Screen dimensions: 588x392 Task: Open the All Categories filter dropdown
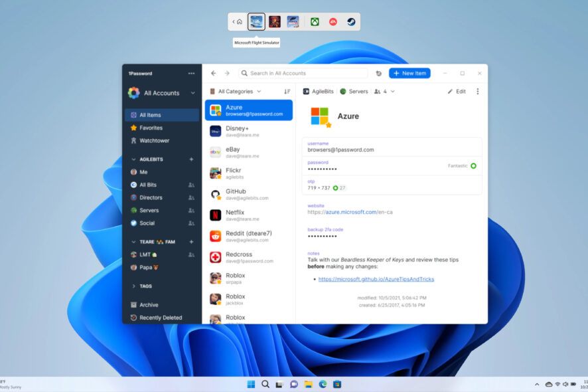tap(235, 91)
